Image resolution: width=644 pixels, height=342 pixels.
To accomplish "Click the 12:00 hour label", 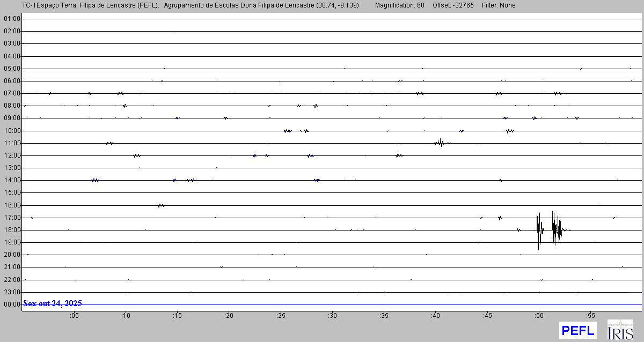I will (x=12, y=155).
